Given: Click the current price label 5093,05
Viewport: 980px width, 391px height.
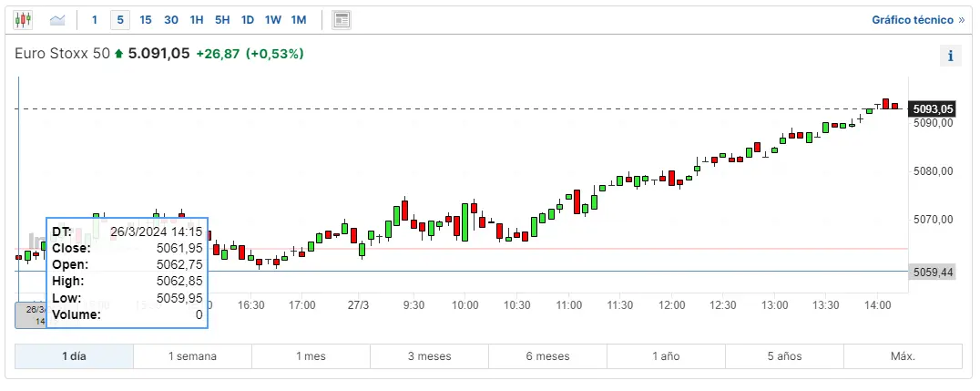Looking at the screenshot, I should (x=934, y=109).
